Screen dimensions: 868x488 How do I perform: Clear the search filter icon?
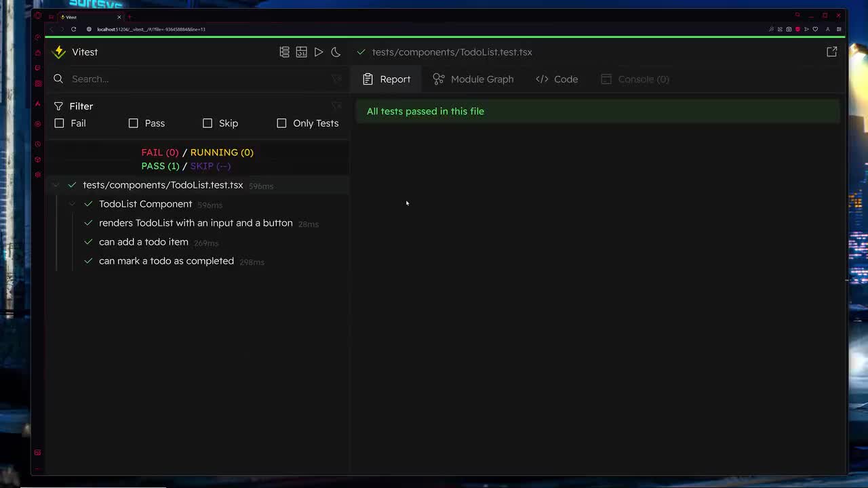(x=336, y=79)
